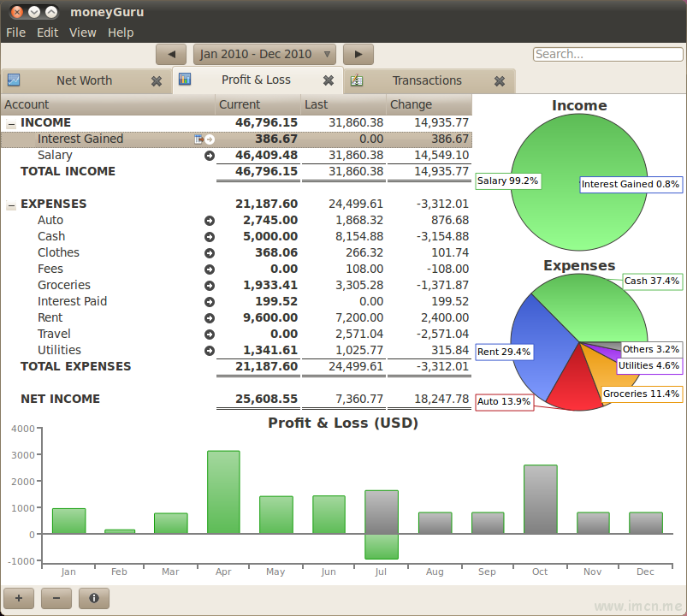
Task: Show Interest Gained account with arrow icon
Action: (210, 139)
